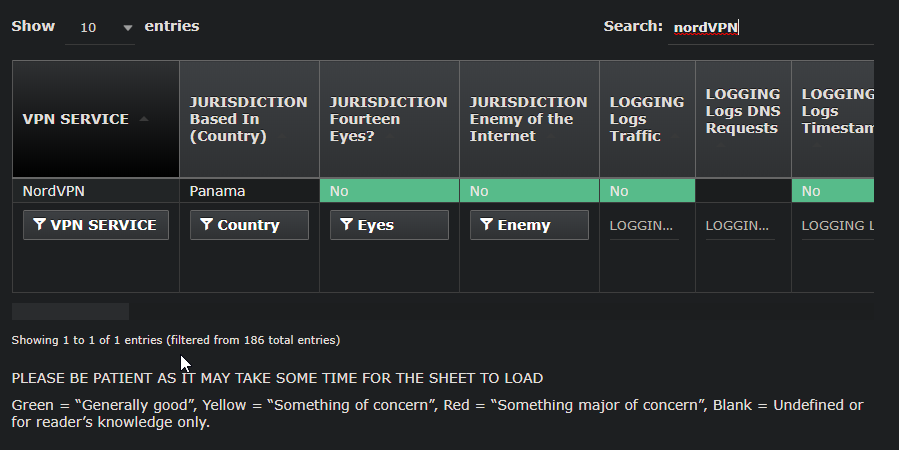Click the filter input under Logs Timestamps
The height and width of the screenshot is (450, 899).
point(837,227)
